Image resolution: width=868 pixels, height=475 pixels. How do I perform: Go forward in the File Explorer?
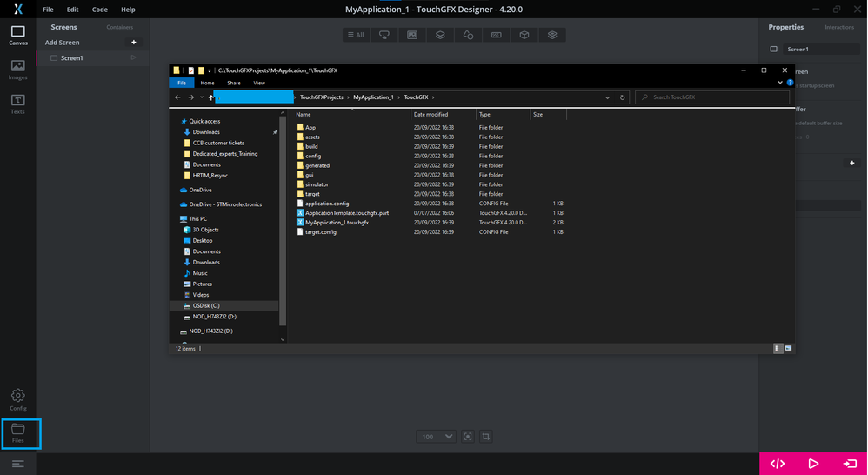pos(191,97)
